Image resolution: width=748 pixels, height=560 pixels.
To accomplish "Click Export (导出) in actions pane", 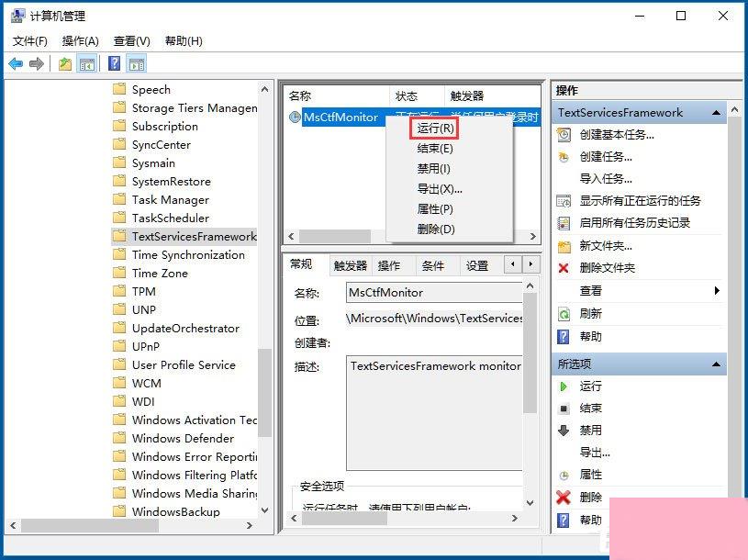I will [x=595, y=453].
